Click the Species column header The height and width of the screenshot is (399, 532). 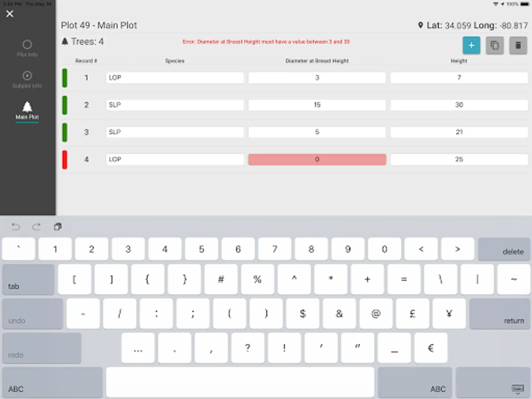coord(175,61)
